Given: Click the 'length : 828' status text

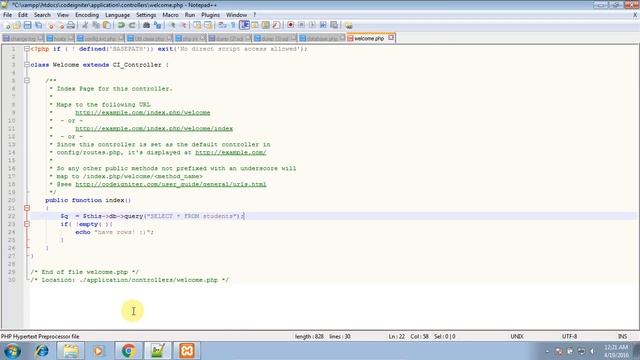Looking at the screenshot, I should [x=309, y=337].
